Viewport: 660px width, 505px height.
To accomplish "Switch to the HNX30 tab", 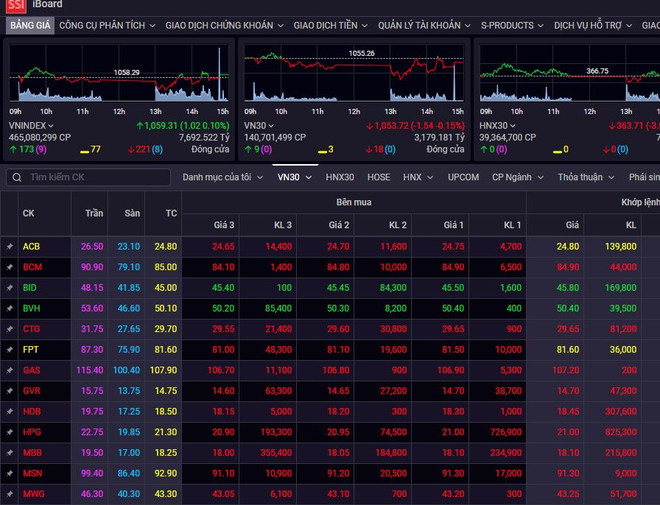I will (x=339, y=177).
